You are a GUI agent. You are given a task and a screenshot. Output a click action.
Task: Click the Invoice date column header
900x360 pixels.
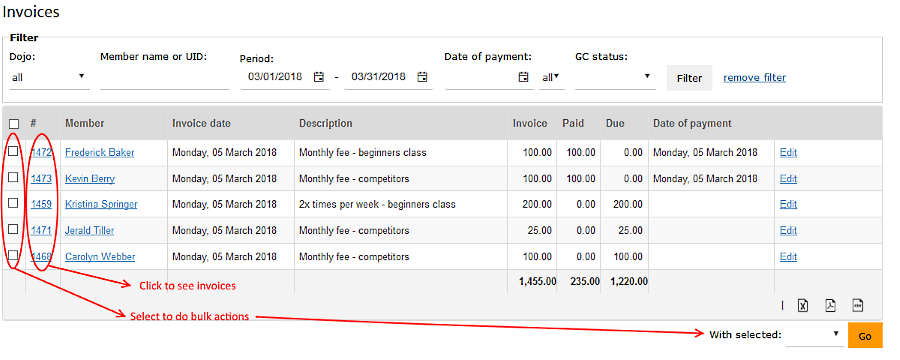201,123
